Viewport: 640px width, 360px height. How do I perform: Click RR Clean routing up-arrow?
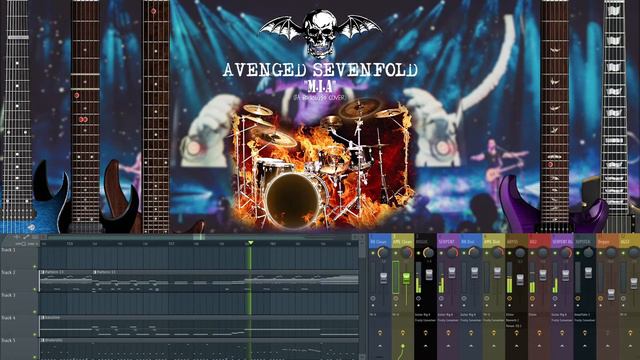point(380,346)
